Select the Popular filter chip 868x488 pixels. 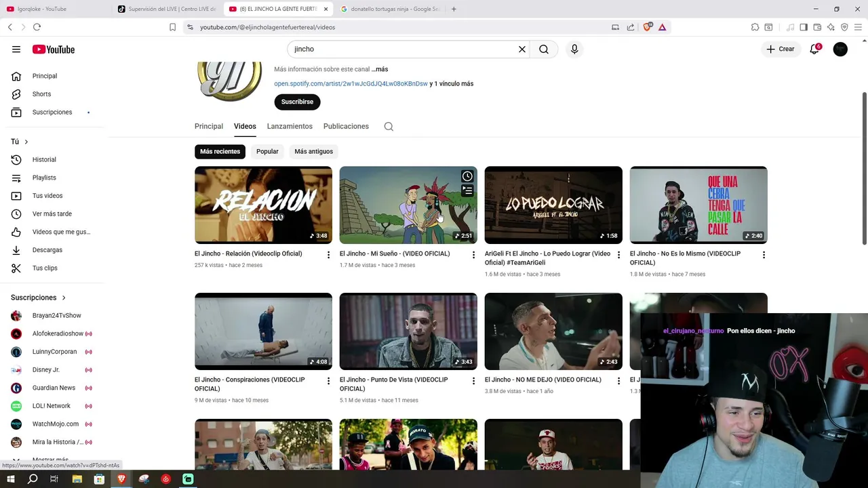click(x=267, y=151)
